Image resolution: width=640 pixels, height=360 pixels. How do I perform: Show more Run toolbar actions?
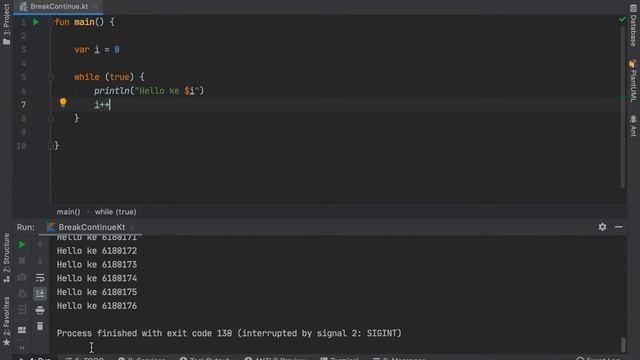(22, 347)
